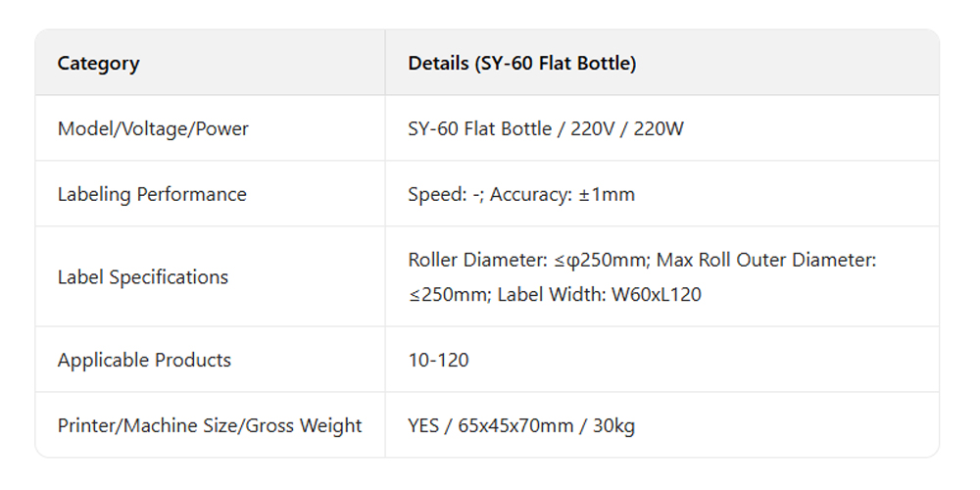Click the YES printer value
The width and height of the screenshot is (980, 490).
[x=423, y=425]
